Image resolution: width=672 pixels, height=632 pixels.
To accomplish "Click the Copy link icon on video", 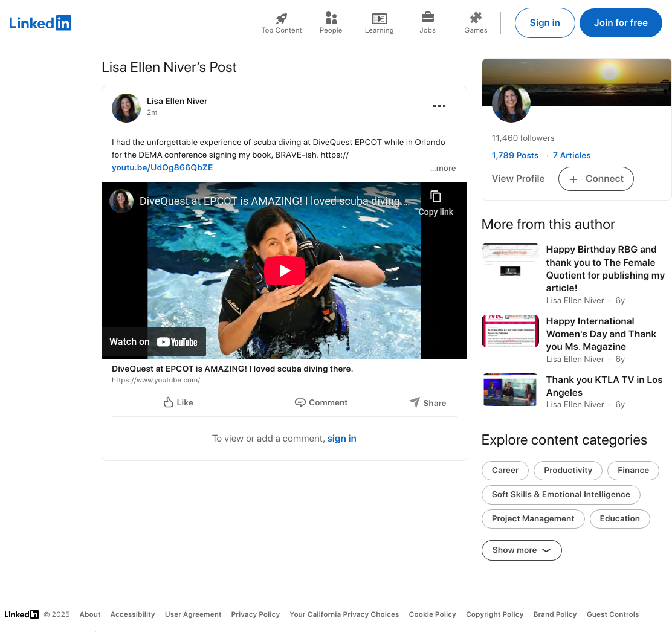I will click(436, 197).
